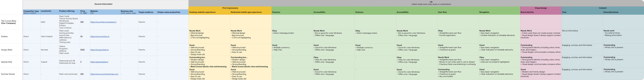
Task: Open the doxbox.in website link
Action: click(x=100, y=36)
